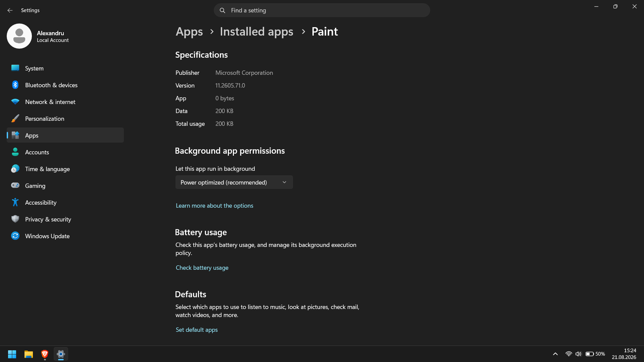Click the Windows Update sync icon

click(x=15, y=236)
